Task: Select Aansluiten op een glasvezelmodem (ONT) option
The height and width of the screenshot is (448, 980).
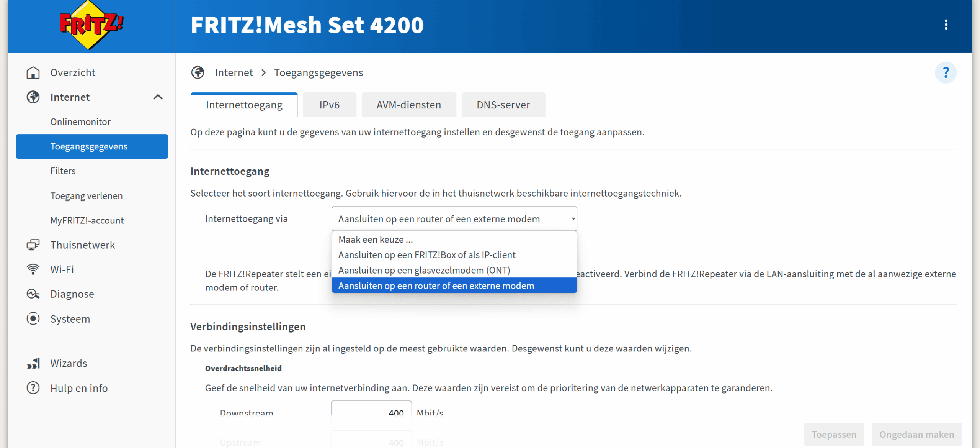Action: [424, 270]
